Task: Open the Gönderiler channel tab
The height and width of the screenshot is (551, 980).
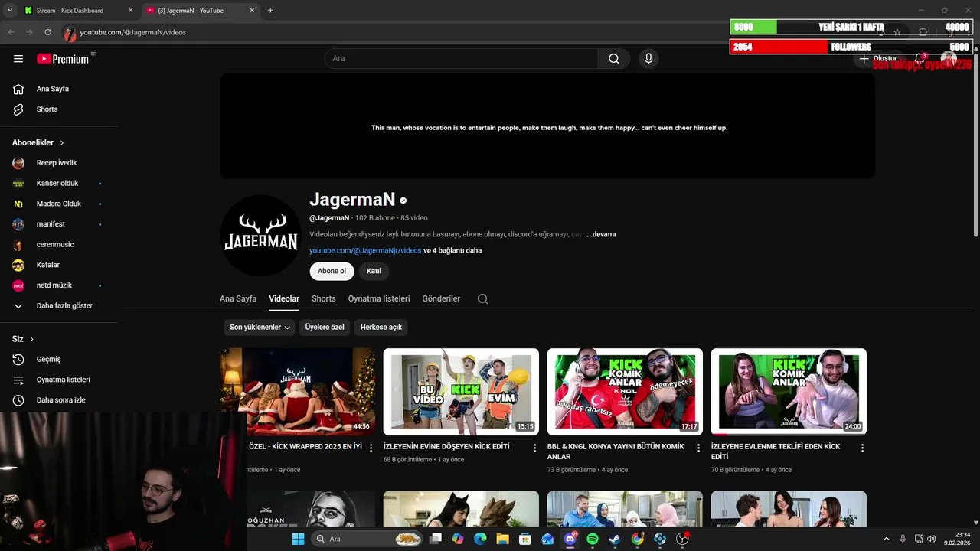Action: point(441,299)
